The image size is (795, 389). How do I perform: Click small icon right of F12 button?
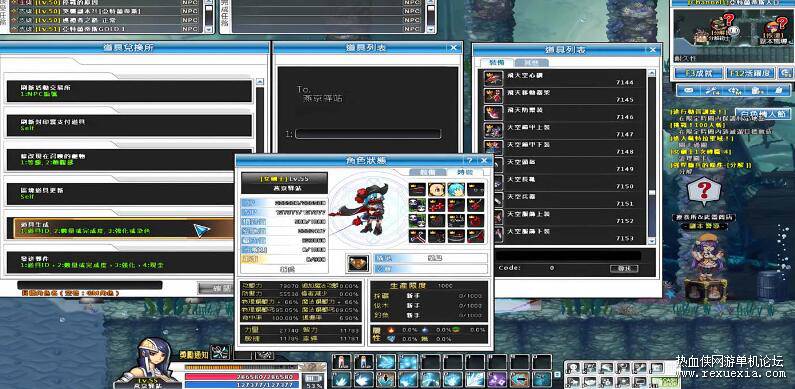tap(786, 73)
